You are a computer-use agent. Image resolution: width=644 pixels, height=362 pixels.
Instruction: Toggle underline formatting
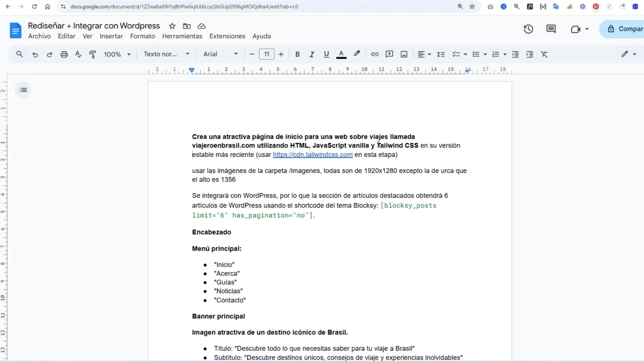326,54
